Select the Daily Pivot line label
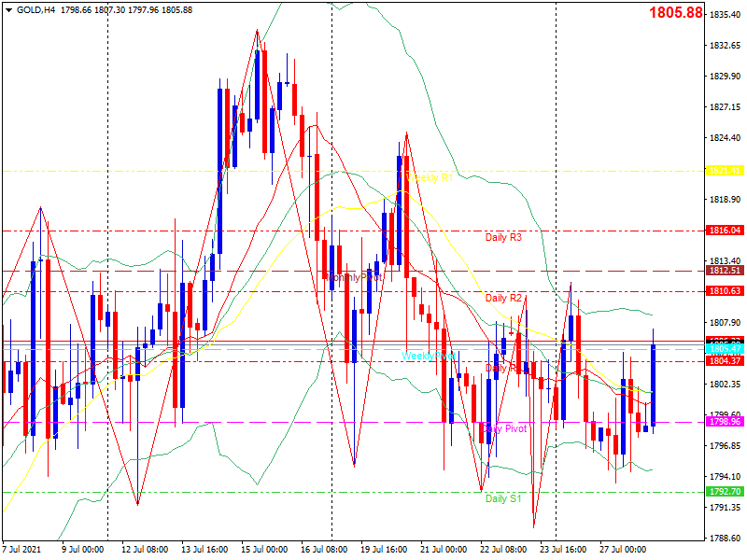 pyautogui.click(x=504, y=428)
